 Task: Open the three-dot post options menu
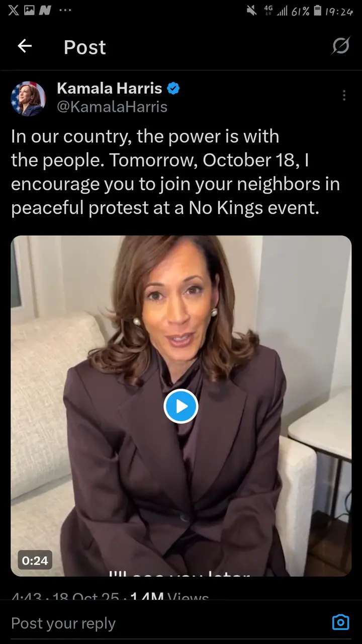tap(344, 96)
